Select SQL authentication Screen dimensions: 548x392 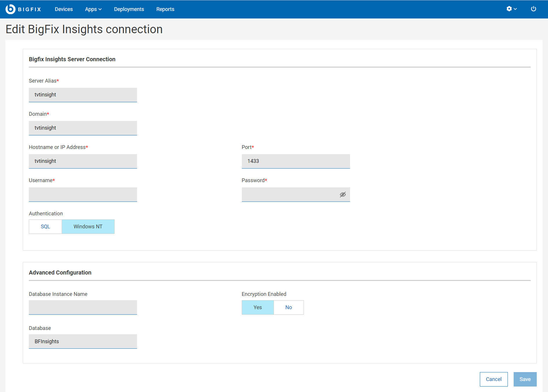[45, 227]
